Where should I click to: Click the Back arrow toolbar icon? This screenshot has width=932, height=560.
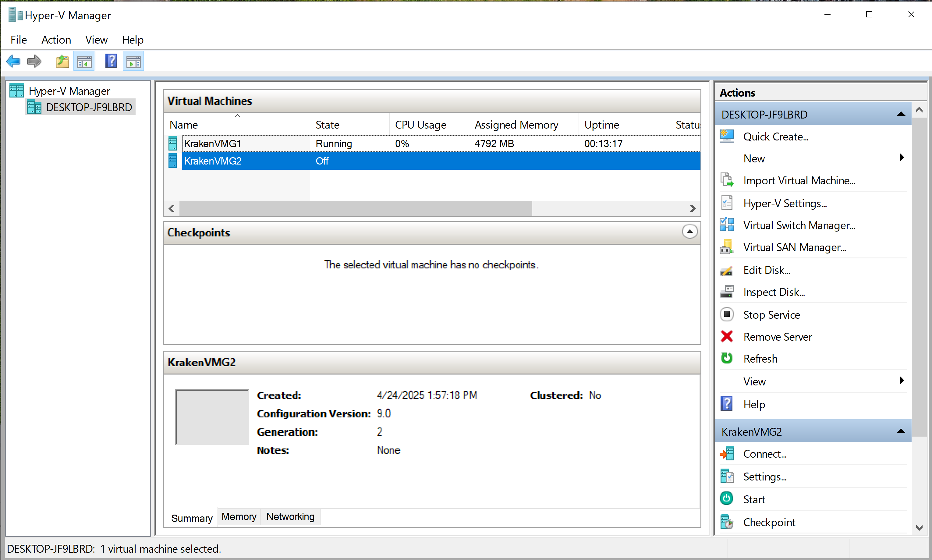tap(14, 61)
